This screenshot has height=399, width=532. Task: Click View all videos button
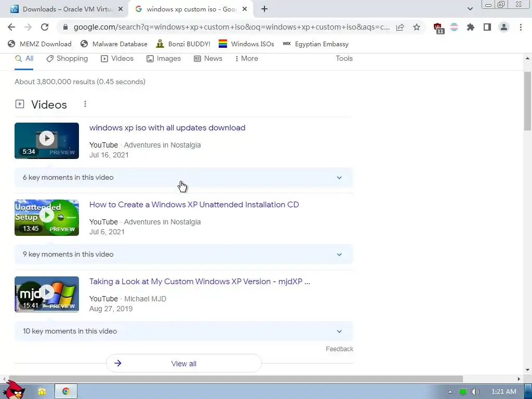click(183, 363)
